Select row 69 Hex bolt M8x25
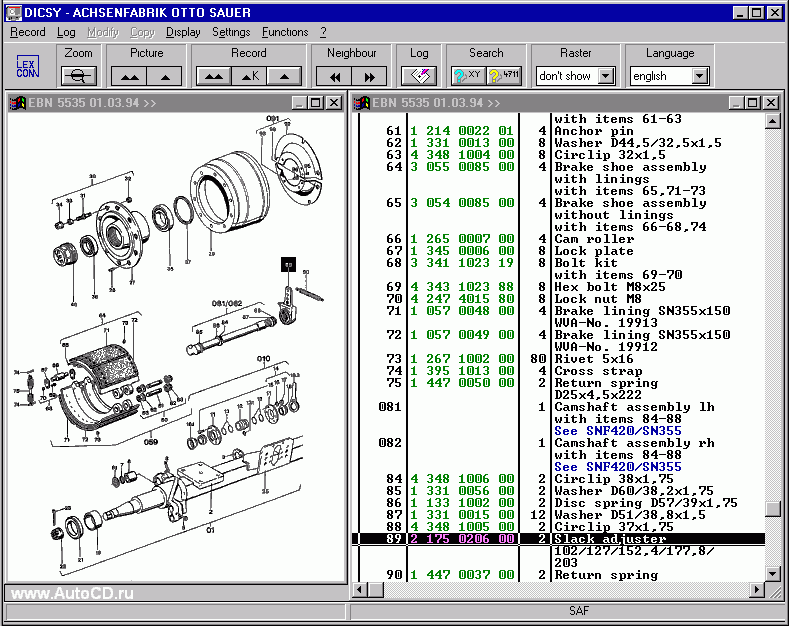The width and height of the screenshot is (789, 626). pyautogui.click(x=559, y=287)
